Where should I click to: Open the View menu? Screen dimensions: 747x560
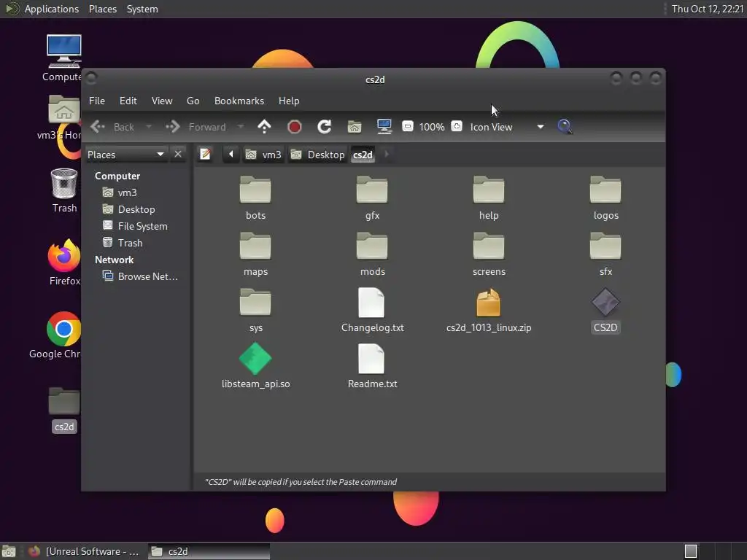pos(162,101)
